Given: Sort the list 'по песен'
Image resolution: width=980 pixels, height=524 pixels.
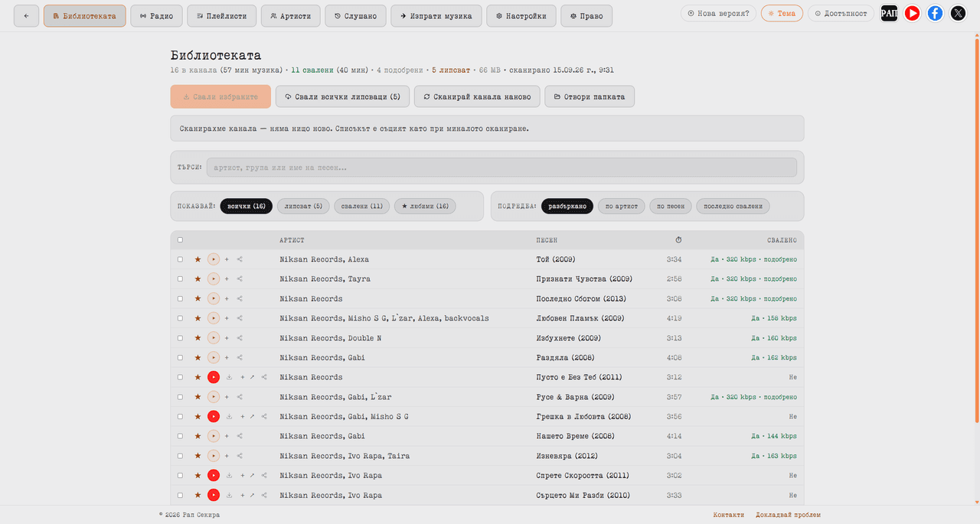Looking at the screenshot, I should 671,207.
